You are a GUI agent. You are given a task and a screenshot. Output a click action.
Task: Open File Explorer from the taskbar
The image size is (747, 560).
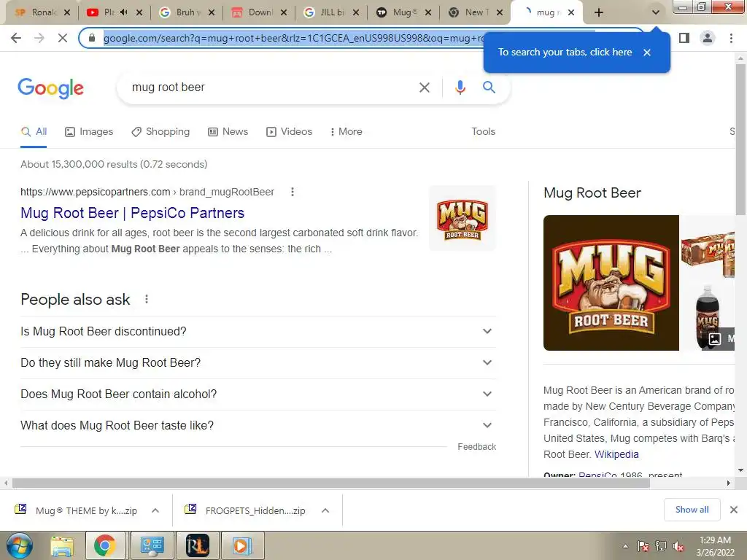63,545
